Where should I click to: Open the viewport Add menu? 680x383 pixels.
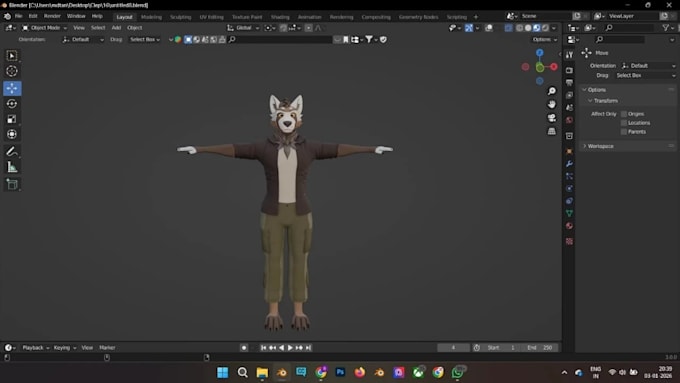tap(116, 28)
